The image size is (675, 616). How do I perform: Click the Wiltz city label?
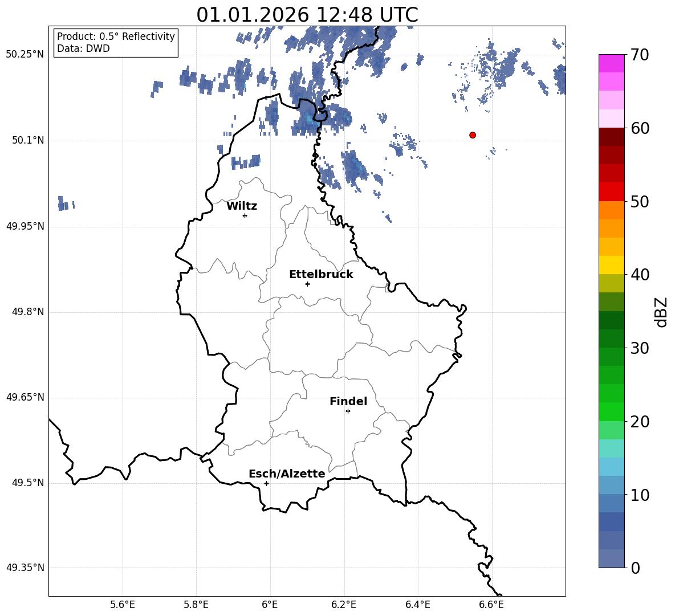pyautogui.click(x=242, y=206)
